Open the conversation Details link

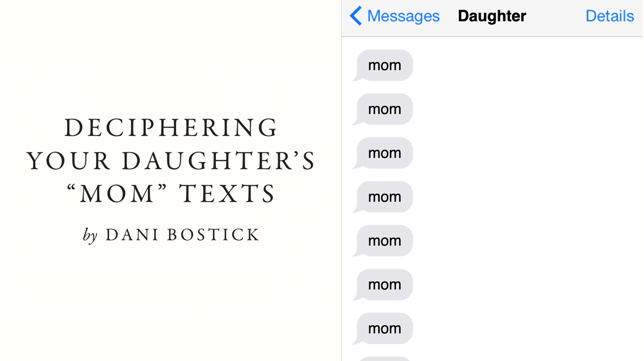(x=609, y=16)
